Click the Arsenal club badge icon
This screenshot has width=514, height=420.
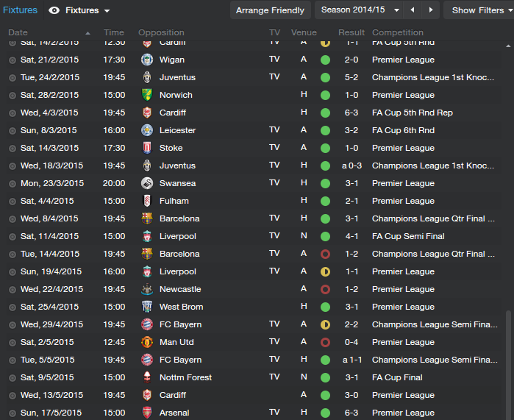[x=147, y=413]
